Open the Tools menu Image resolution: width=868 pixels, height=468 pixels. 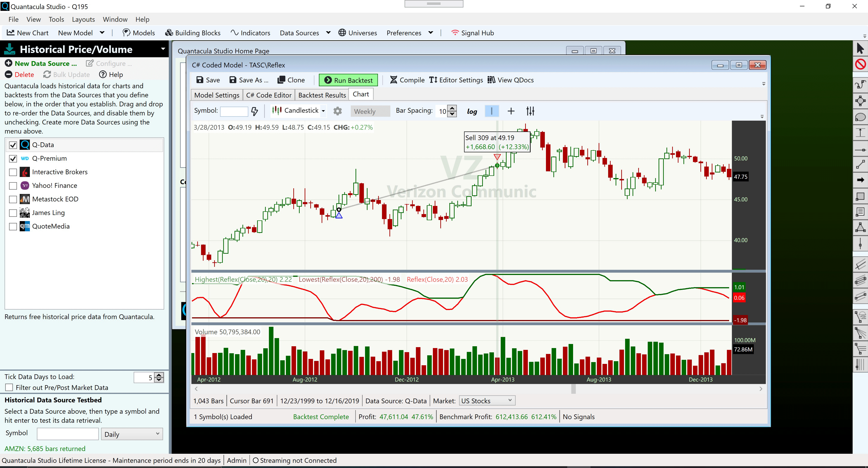coord(56,19)
